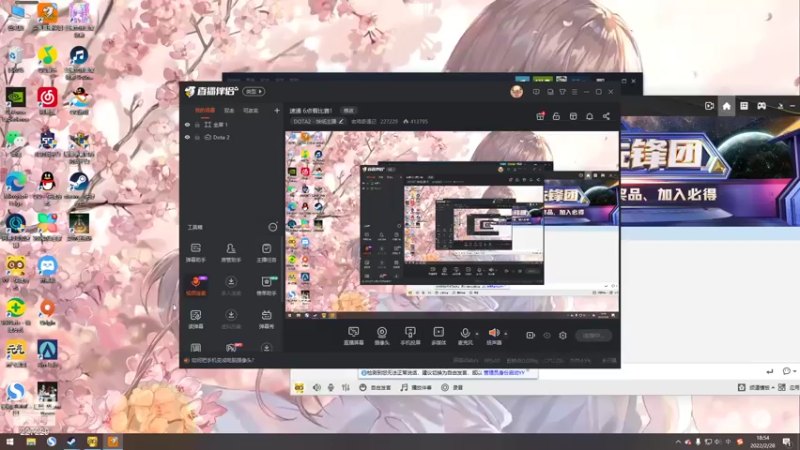The width and height of the screenshot is (800, 450).
Task: Switch to the third scene tab
Action: 251,110
